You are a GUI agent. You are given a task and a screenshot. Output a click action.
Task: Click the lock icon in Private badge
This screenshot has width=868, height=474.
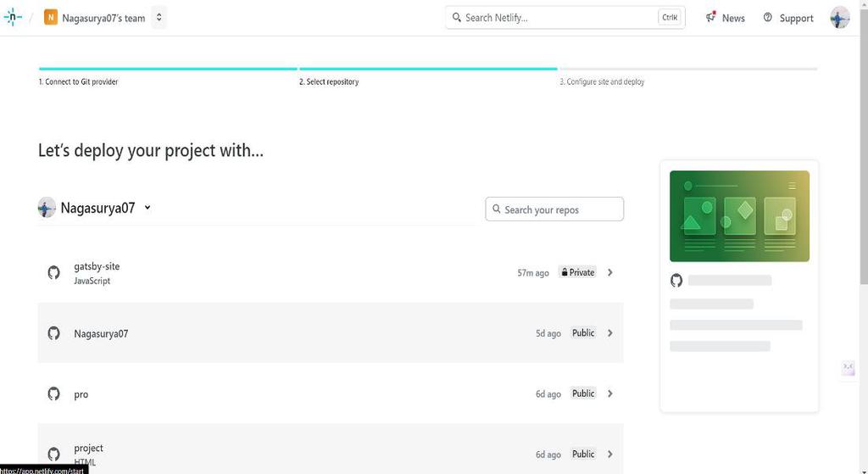coord(564,272)
